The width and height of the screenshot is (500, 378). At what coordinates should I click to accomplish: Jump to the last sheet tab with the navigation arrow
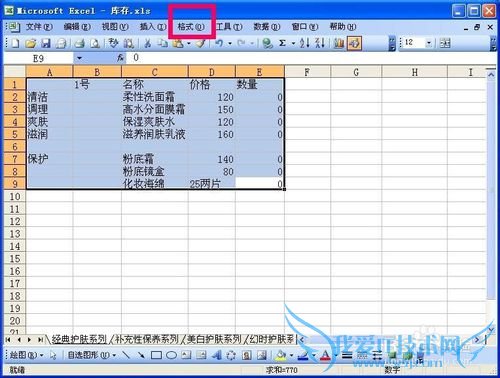40,340
